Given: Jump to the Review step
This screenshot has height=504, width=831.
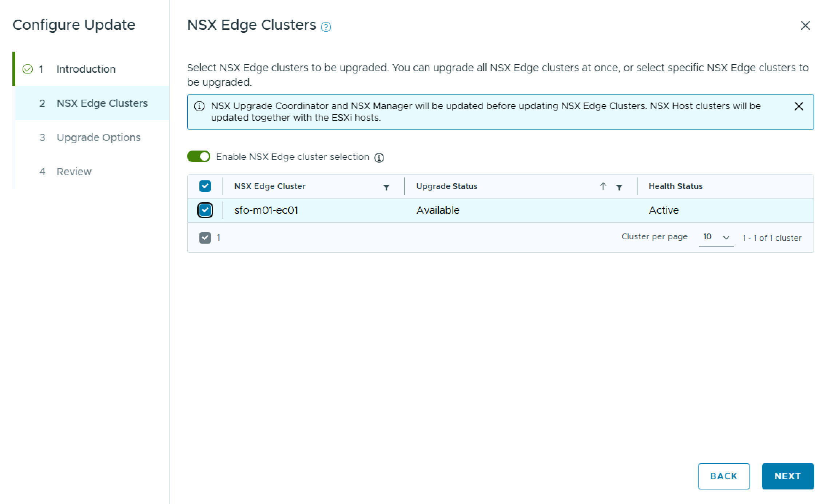Looking at the screenshot, I should (74, 172).
